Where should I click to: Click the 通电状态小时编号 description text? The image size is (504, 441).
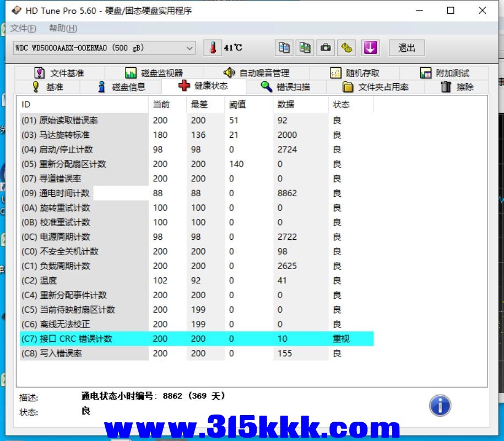[153, 396]
